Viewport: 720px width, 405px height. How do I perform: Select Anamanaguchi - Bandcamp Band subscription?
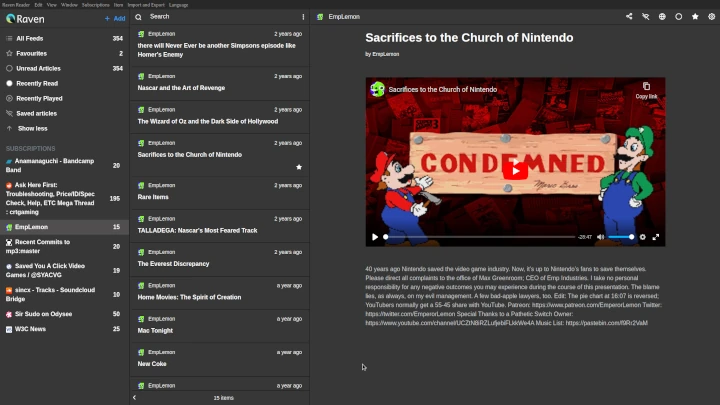[x=64, y=165]
